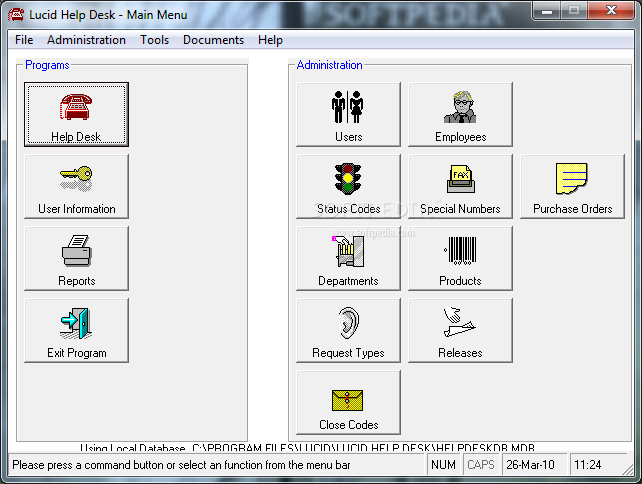Image resolution: width=642 pixels, height=484 pixels.
Task: Click the CAPS indicator in status bar
Action: (x=481, y=465)
